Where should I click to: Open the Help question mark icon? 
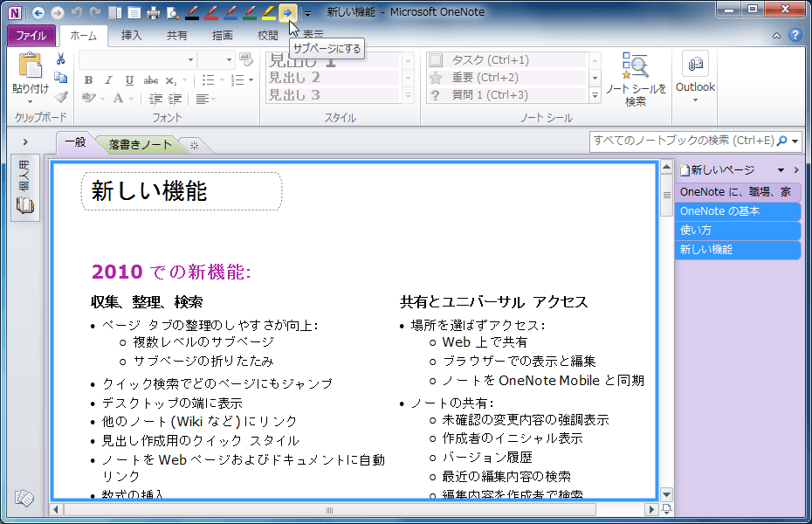795,35
